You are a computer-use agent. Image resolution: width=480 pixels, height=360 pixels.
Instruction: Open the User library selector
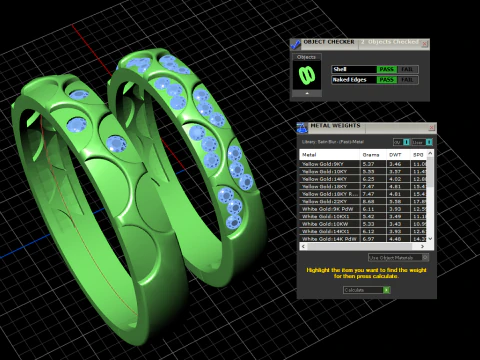coord(419,142)
